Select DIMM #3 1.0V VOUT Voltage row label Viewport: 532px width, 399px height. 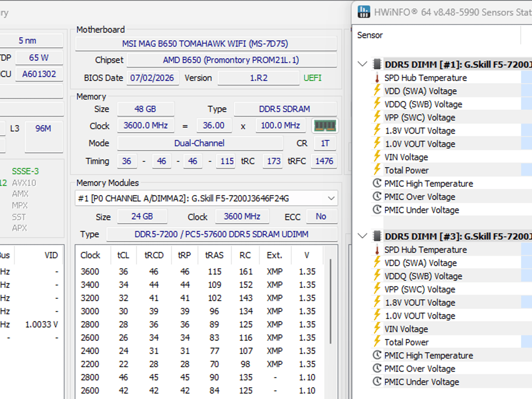pyautogui.click(x=420, y=316)
